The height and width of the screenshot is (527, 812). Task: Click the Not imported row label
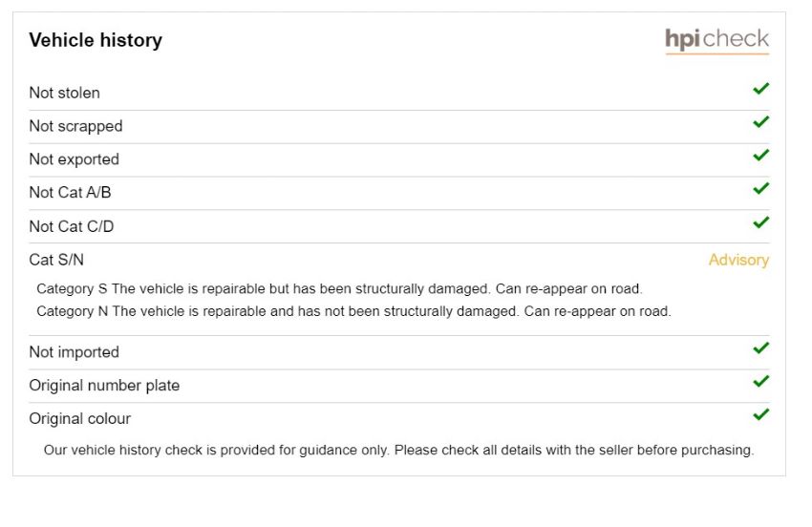[75, 352]
